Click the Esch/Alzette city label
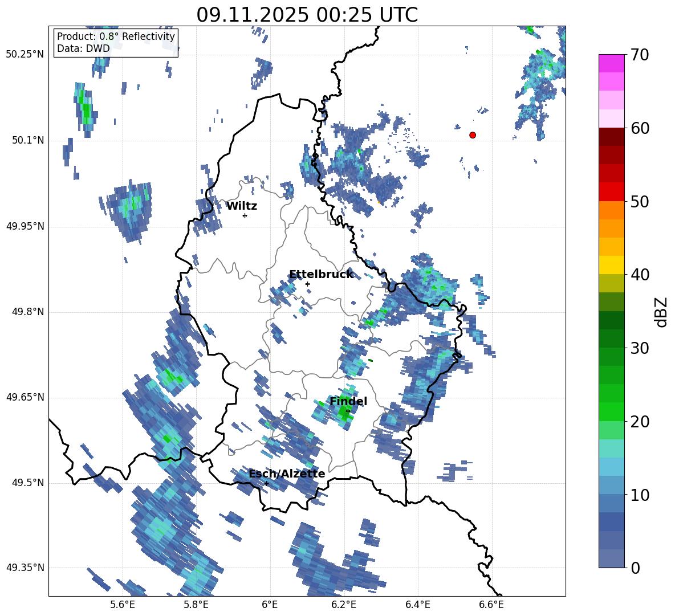 click(x=287, y=474)
